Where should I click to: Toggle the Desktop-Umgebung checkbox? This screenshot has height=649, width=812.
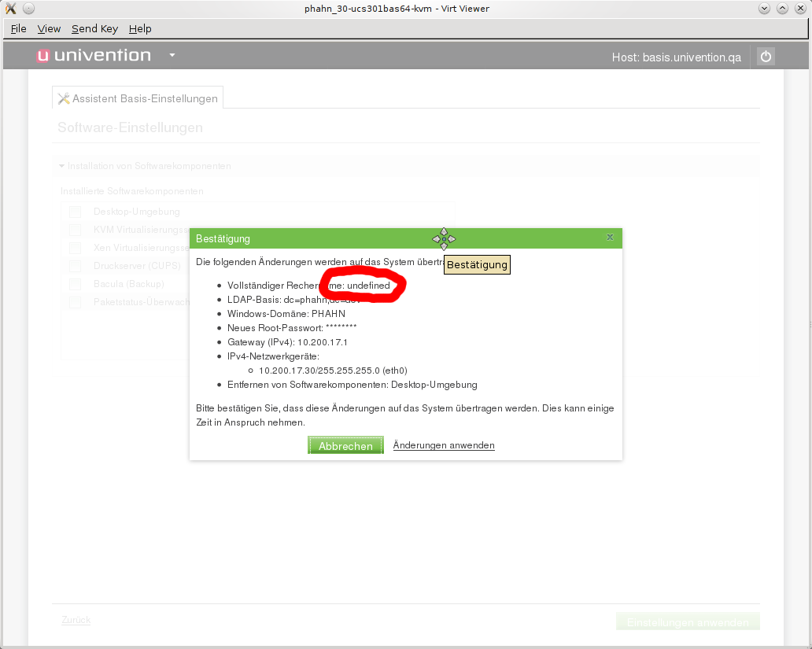[x=76, y=212]
